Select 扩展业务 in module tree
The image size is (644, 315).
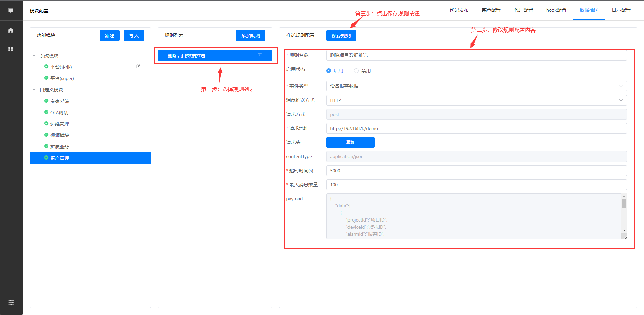(x=60, y=147)
